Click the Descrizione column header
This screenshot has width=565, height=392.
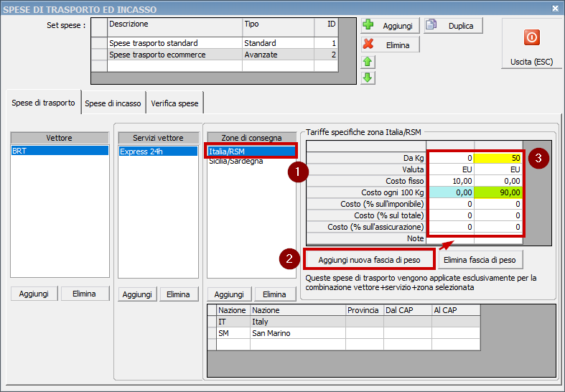pos(174,27)
